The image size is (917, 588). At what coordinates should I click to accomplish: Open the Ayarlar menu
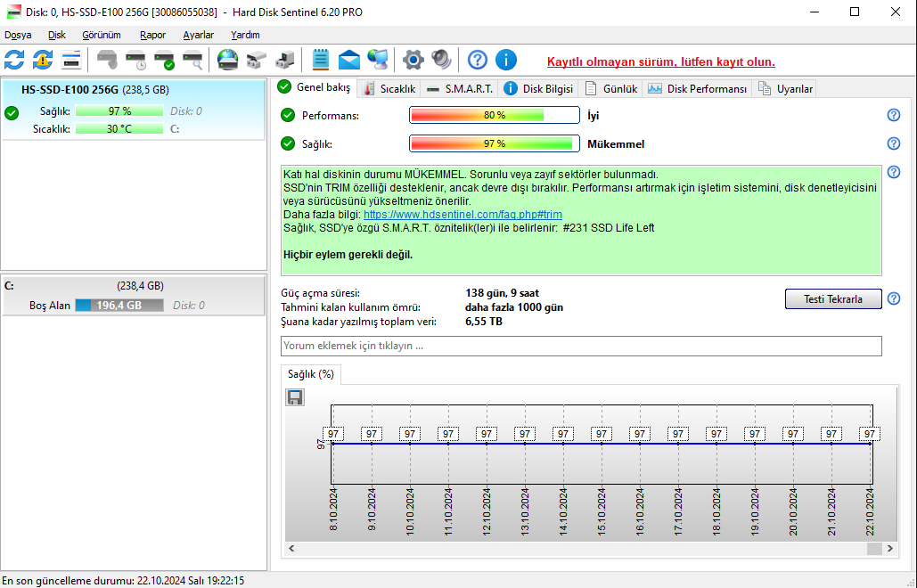tap(198, 35)
